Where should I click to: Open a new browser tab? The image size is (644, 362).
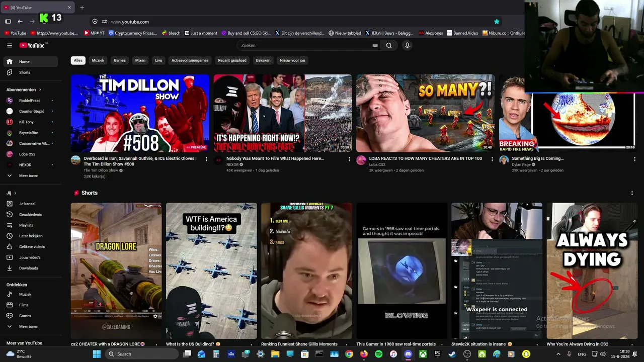(x=82, y=8)
